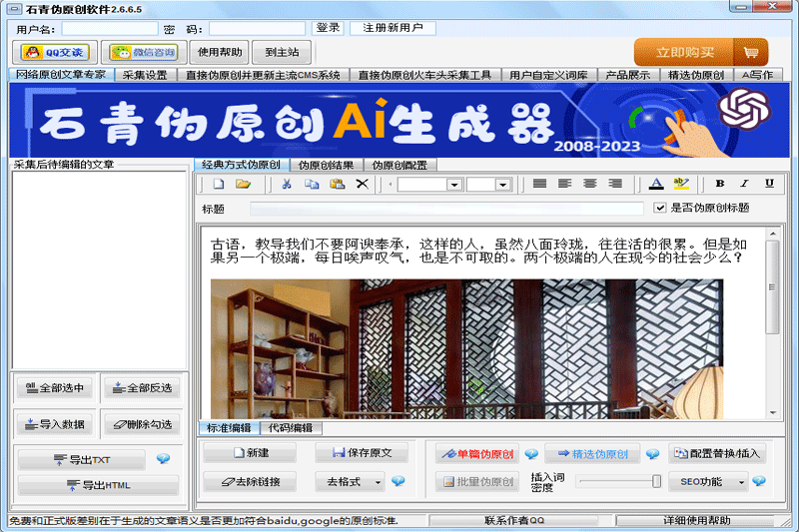Toggle the 是否伪原创标题 checkbox
The width and height of the screenshot is (799, 532).
click(x=660, y=208)
